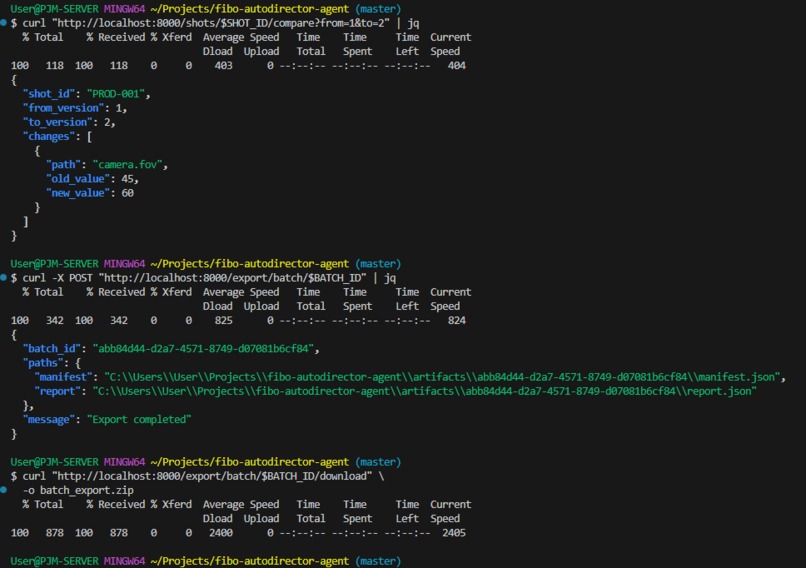Click the average download speed value 403
This screenshot has width=806, height=568.
point(224,65)
